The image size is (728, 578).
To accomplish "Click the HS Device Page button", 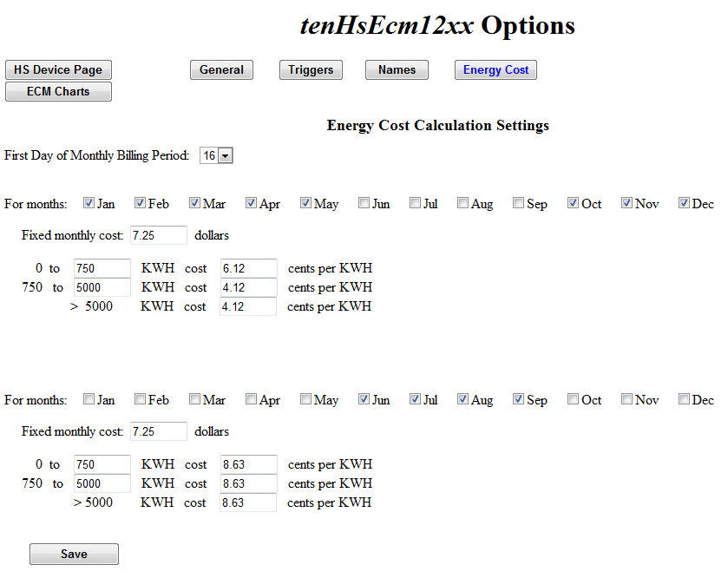I will click(58, 69).
